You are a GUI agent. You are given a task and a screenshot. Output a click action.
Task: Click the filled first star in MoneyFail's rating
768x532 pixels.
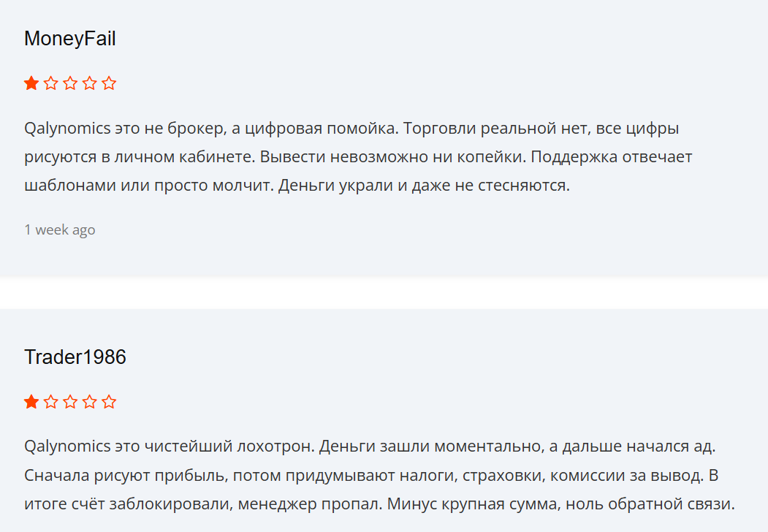[31, 83]
